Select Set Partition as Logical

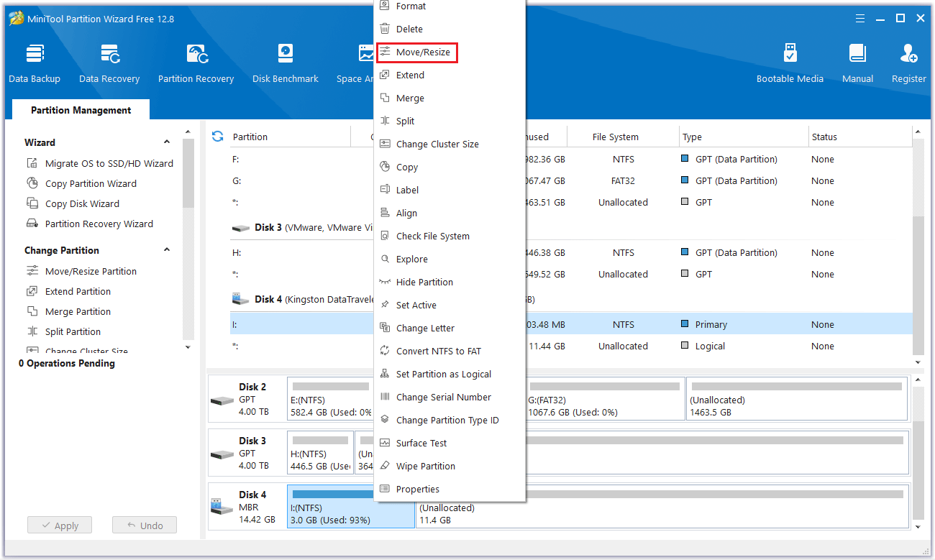pos(450,375)
